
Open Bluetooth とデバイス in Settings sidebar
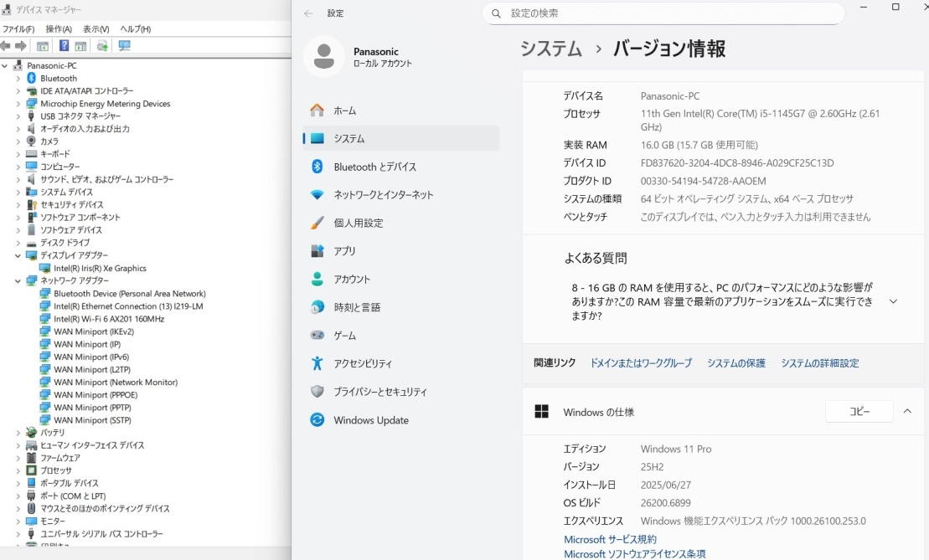click(374, 167)
